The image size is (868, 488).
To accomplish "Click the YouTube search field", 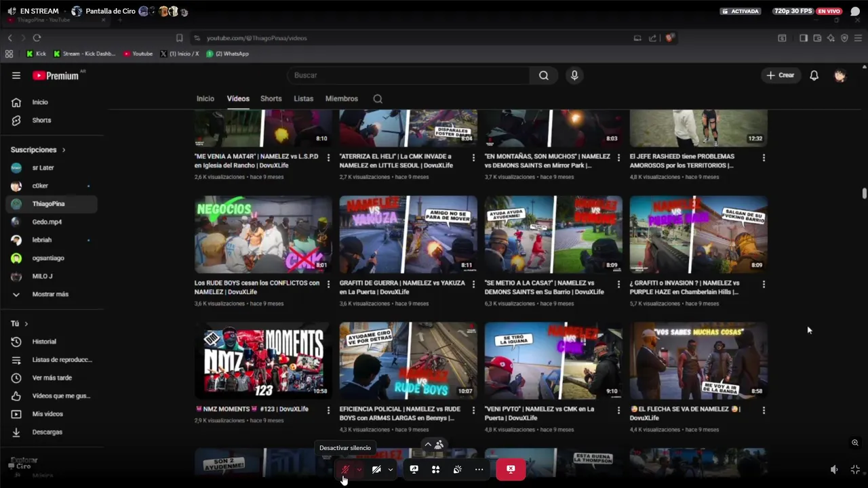I will [408, 75].
